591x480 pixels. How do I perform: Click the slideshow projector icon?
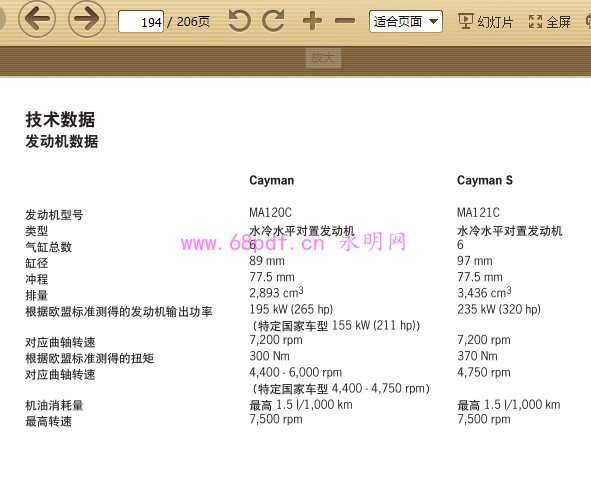point(465,21)
